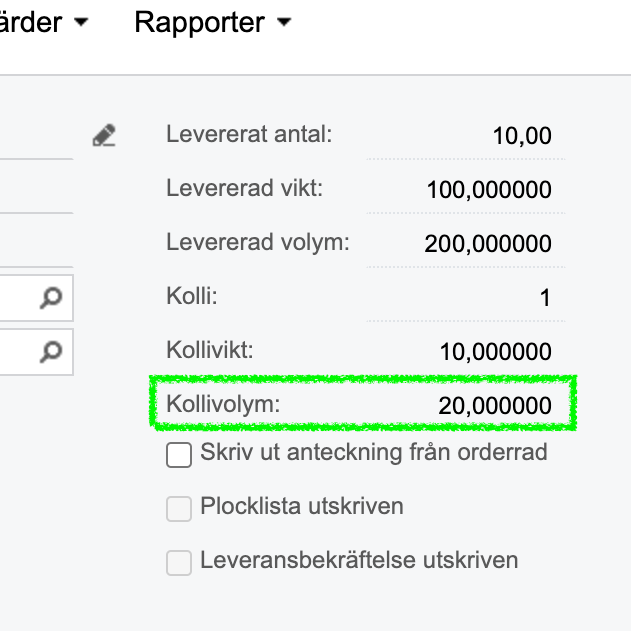
Task: Enable Skriv ut anteckning från orderrad
Action: click(x=179, y=456)
